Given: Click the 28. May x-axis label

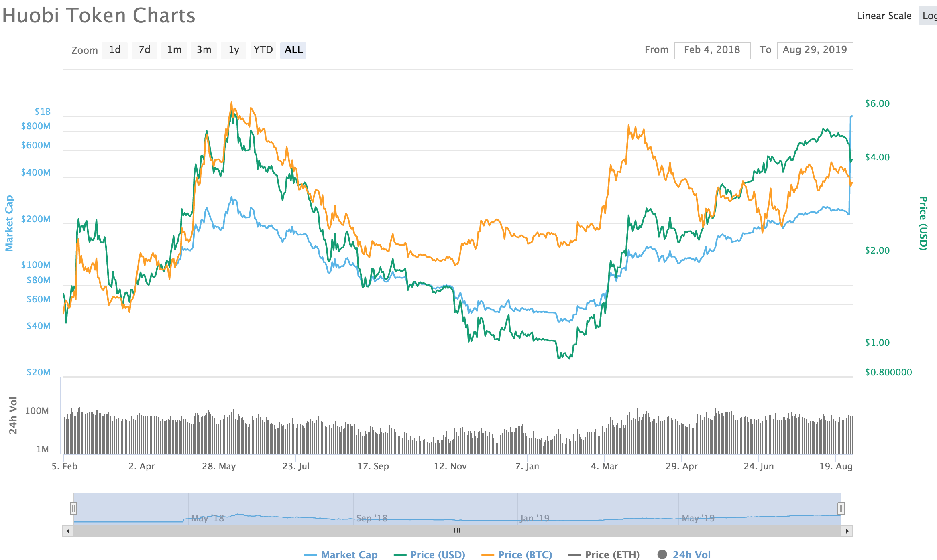Looking at the screenshot, I should coord(219,466).
